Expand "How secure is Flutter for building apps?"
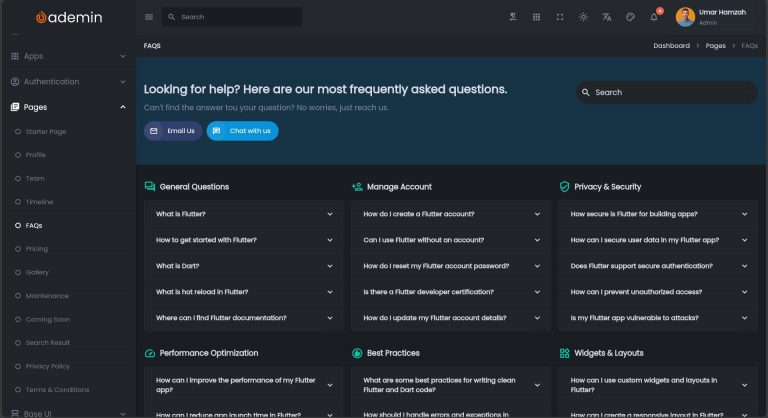The width and height of the screenshot is (768, 418). pos(658,214)
